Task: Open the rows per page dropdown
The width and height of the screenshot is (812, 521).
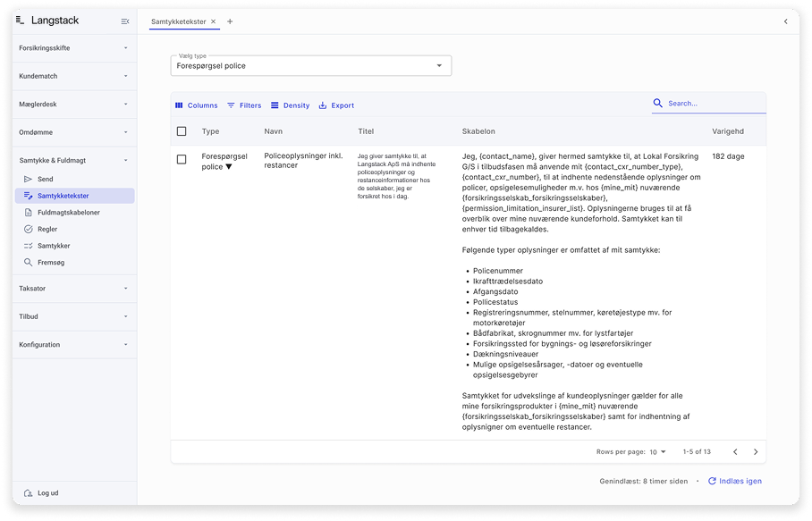Action: click(x=657, y=451)
